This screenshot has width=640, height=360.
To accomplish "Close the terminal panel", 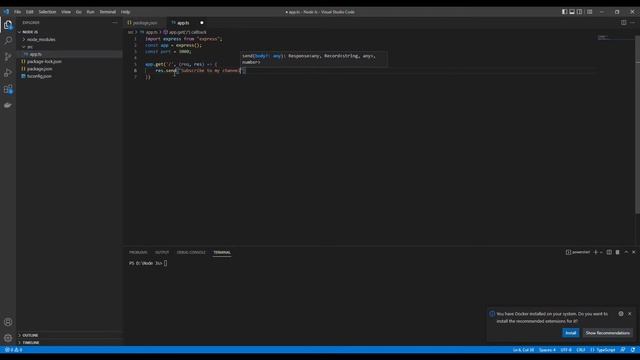I will (x=633, y=252).
